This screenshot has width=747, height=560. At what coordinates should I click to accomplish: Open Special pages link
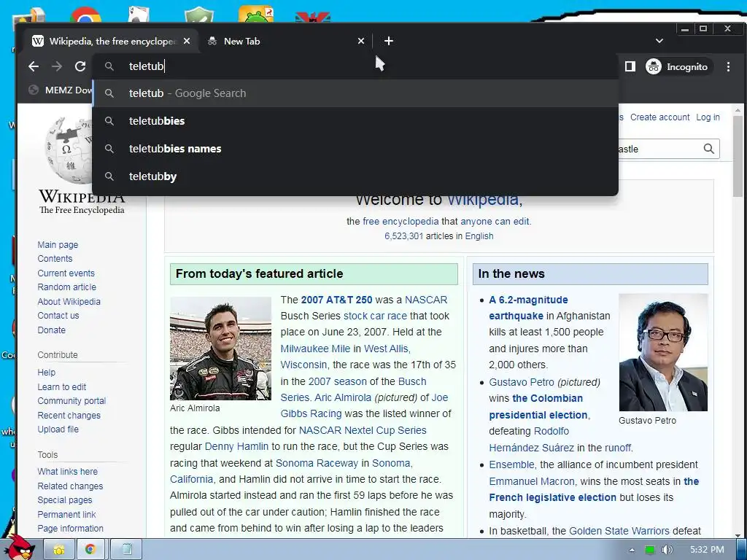tap(65, 500)
